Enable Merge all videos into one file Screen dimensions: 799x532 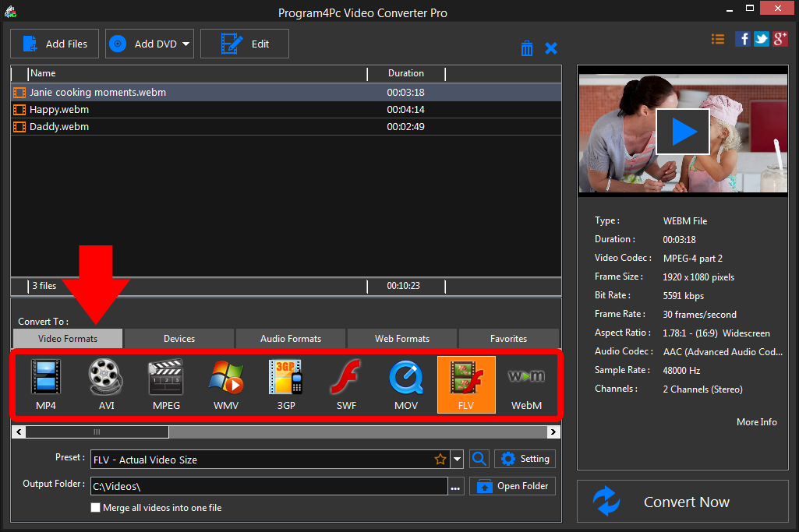tap(95, 507)
